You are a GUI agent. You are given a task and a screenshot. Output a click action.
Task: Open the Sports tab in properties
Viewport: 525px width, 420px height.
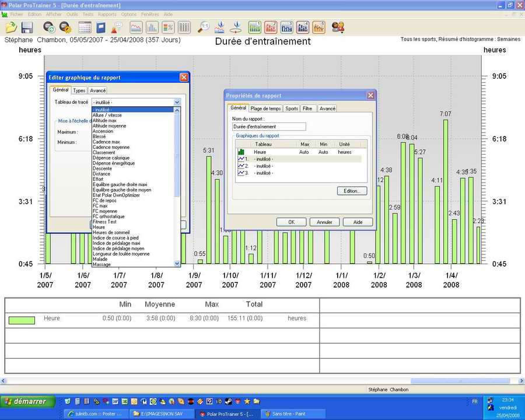coord(292,108)
